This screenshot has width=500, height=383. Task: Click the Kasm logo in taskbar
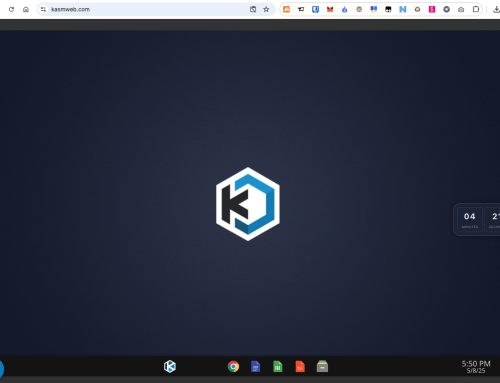(170, 366)
